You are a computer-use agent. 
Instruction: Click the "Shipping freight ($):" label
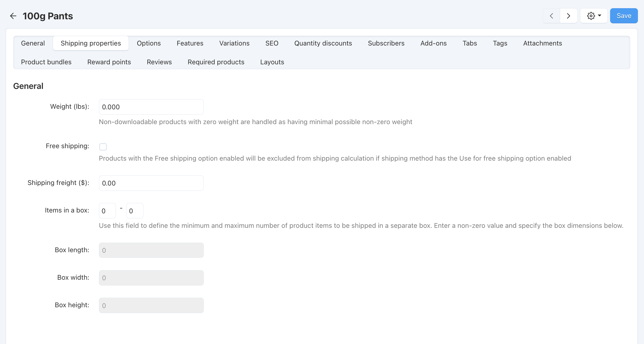point(58,183)
